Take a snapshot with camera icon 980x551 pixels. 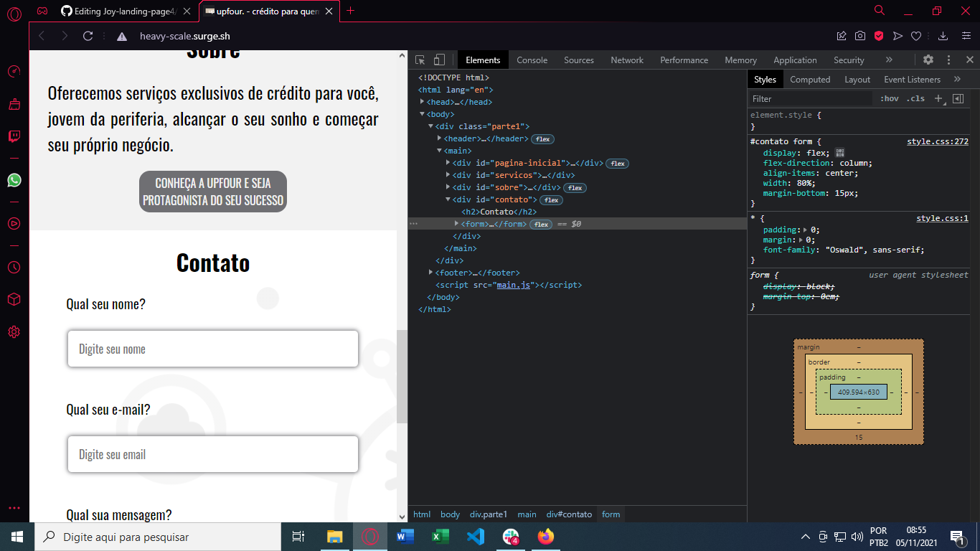click(860, 36)
